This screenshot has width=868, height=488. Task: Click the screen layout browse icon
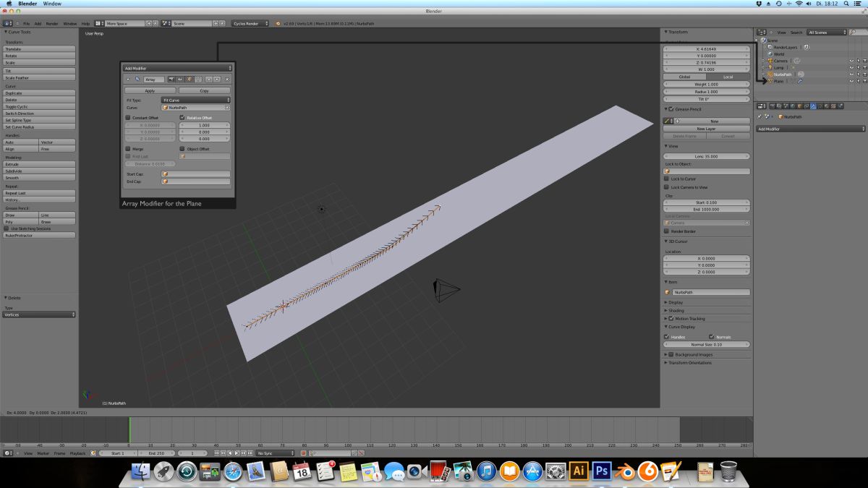pyautogui.click(x=99, y=23)
